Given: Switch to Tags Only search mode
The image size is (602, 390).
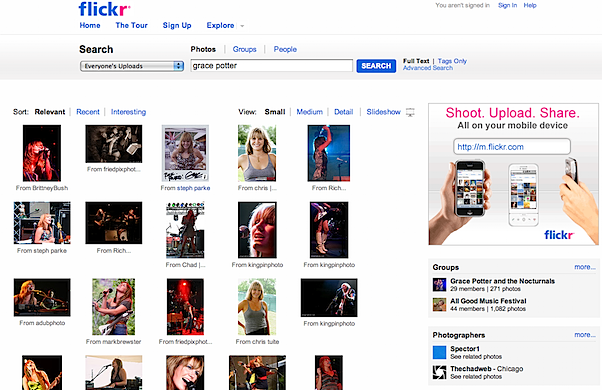Looking at the screenshot, I should [x=452, y=61].
